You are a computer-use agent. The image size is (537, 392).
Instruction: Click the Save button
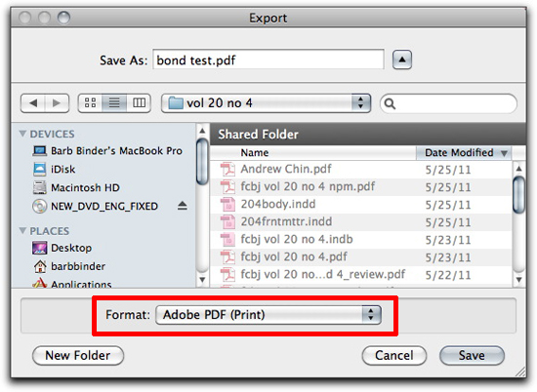point(472,355)
